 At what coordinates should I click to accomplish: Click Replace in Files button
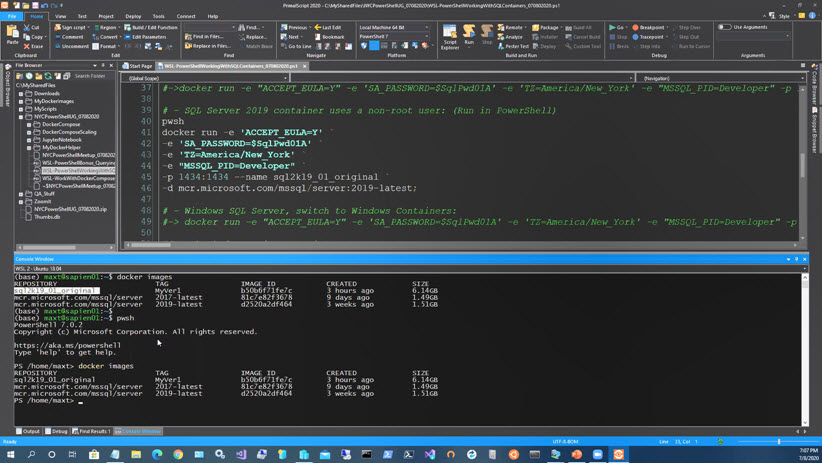[208, 46]
